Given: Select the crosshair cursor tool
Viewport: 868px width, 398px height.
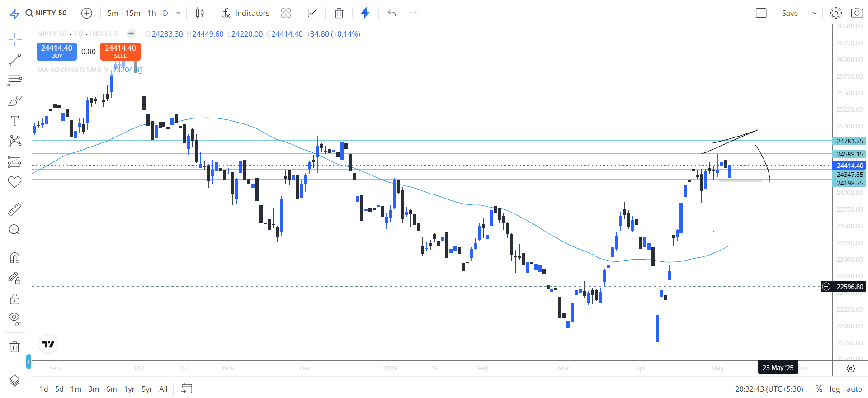Looking at the screenshot, I should (15, 40).
